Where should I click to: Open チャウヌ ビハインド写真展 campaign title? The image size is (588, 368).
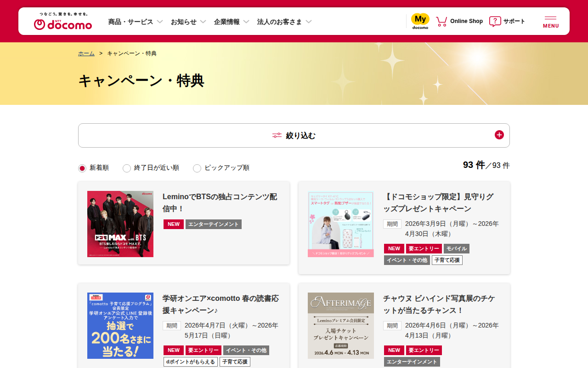(x=439, y=305)
